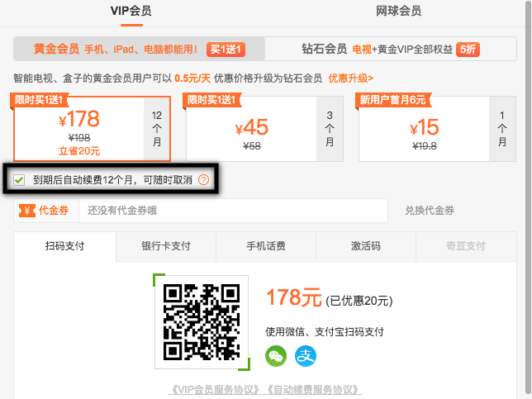Screen dimensions: 532x399
Task: Select the 扫码支付 payment tab
Action: pos(64,246)
